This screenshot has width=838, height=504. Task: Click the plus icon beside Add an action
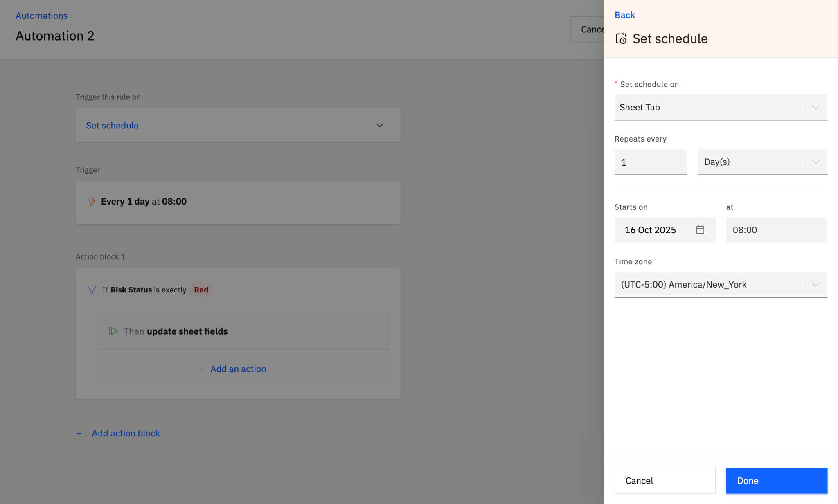tap(200, 369)
